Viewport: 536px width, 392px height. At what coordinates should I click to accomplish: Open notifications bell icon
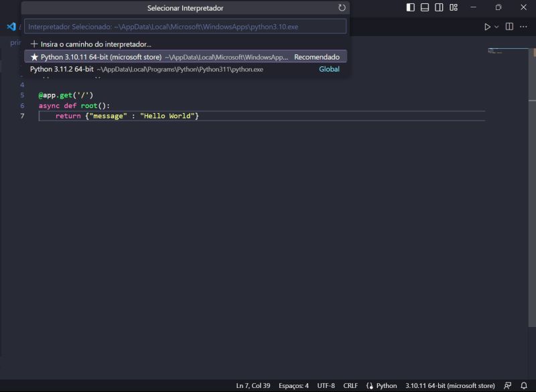click(x=524, y=385)
